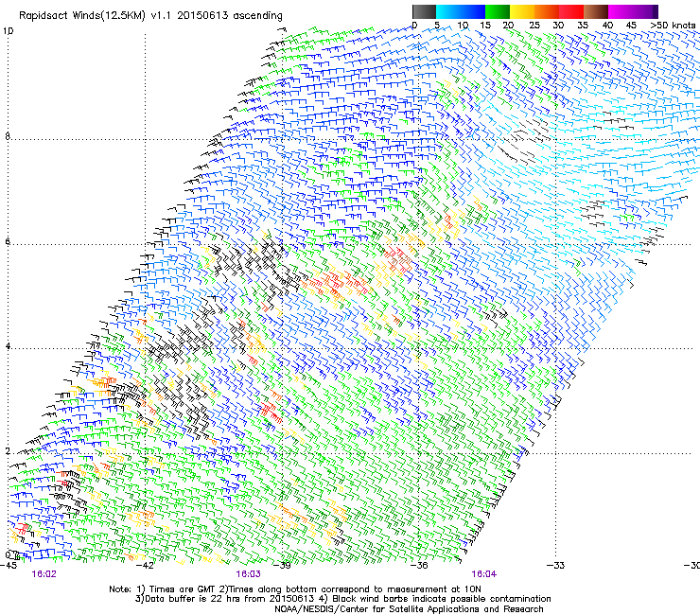This screenshot has width=700, height=615.
Task: Click the legend scale label '25'
Action: 534,26
